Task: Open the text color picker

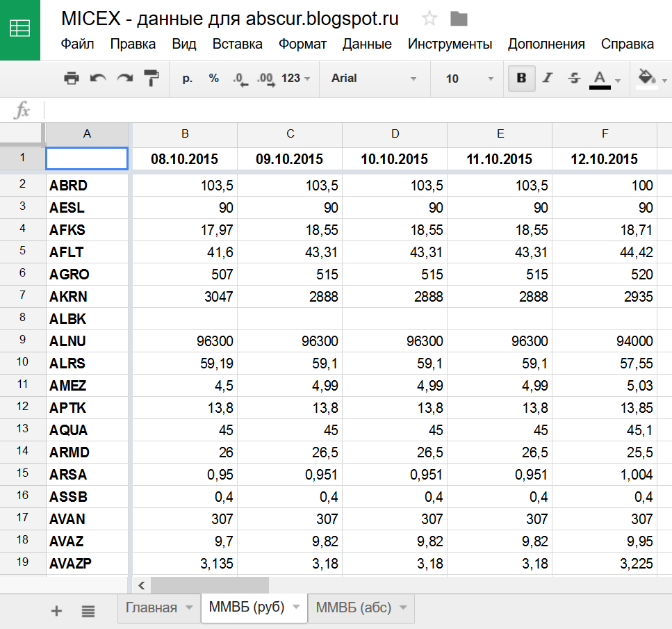Action: pos(600,80)
